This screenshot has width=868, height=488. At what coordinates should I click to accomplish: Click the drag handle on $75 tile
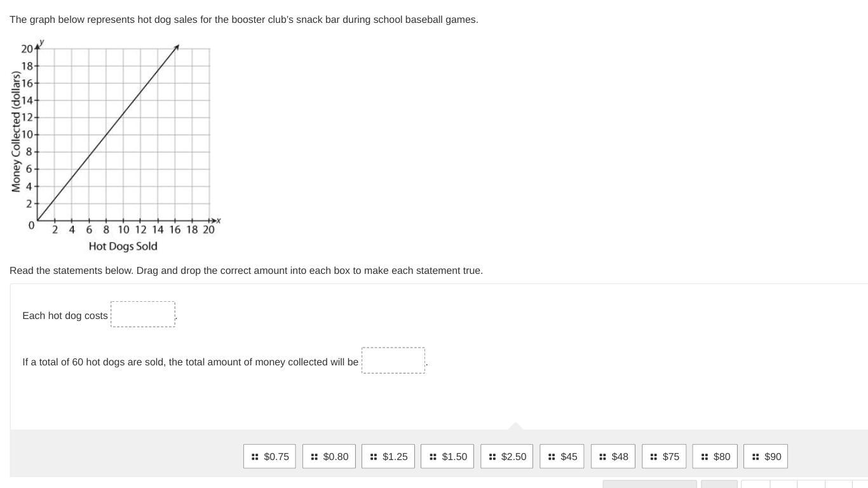(654, 457)
